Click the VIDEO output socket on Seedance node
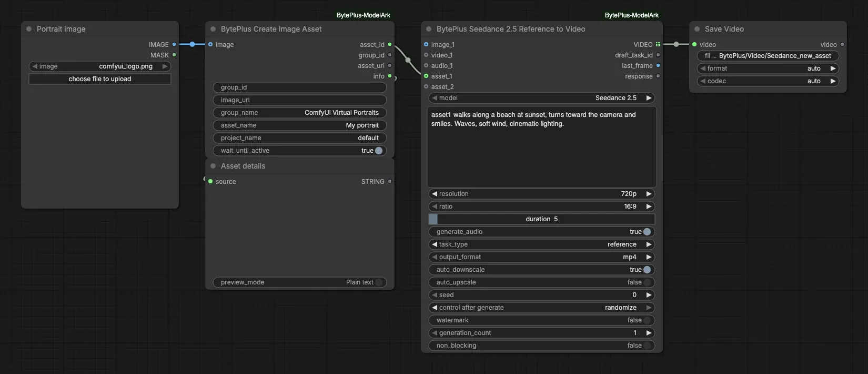 (658, 45)
